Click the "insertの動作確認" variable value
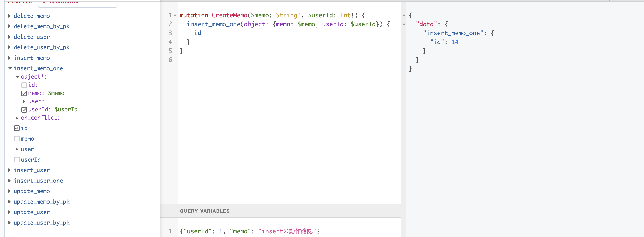This screenshot has width=644, height=237. (x=287, y=231)
